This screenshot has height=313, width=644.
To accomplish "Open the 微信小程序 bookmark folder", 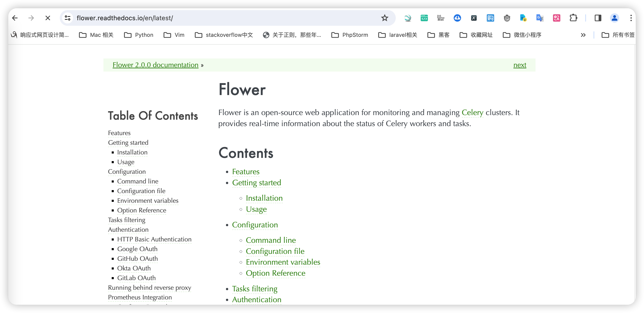I will pos(522,35).
